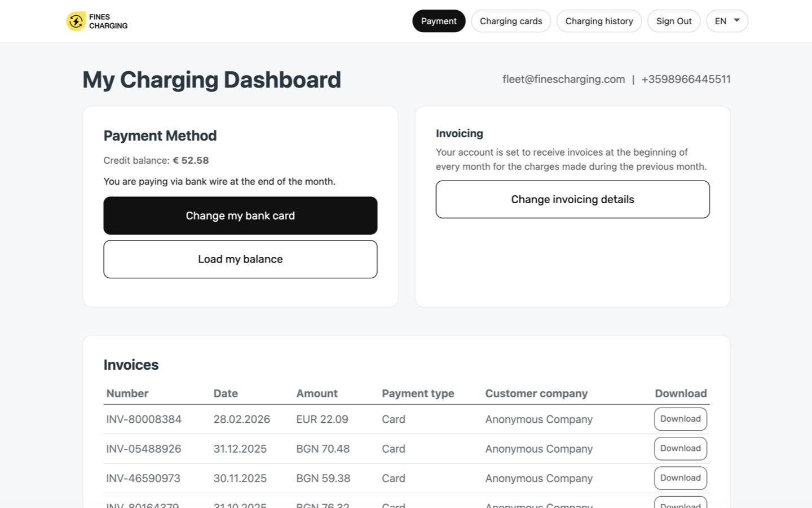Select the Payment tab in the navigation
The height and width of the screenshot is (508, 812).
click(x=439, y=21)
